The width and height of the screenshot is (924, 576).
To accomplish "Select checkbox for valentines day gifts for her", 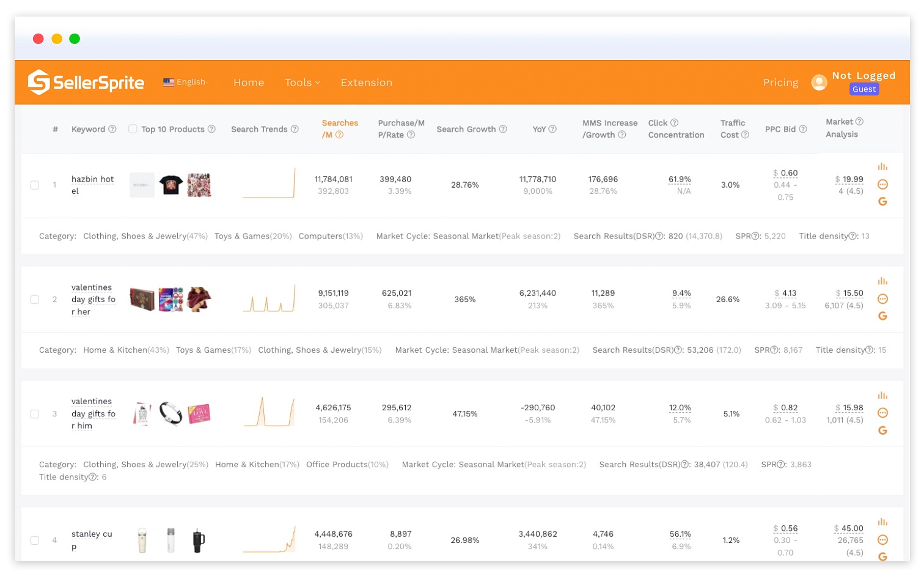I will click(35, 300).
